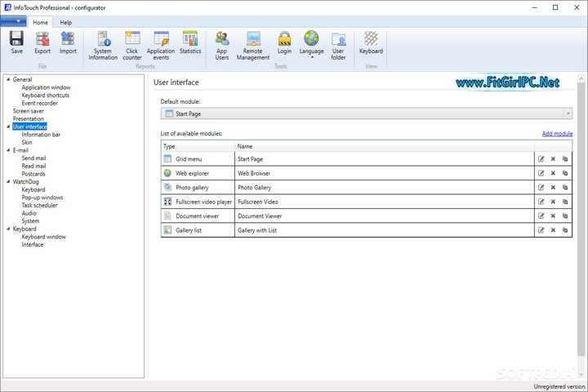Open the Click counter report
The width and height of the screenshot is (588, 392).
coord(132,43)
